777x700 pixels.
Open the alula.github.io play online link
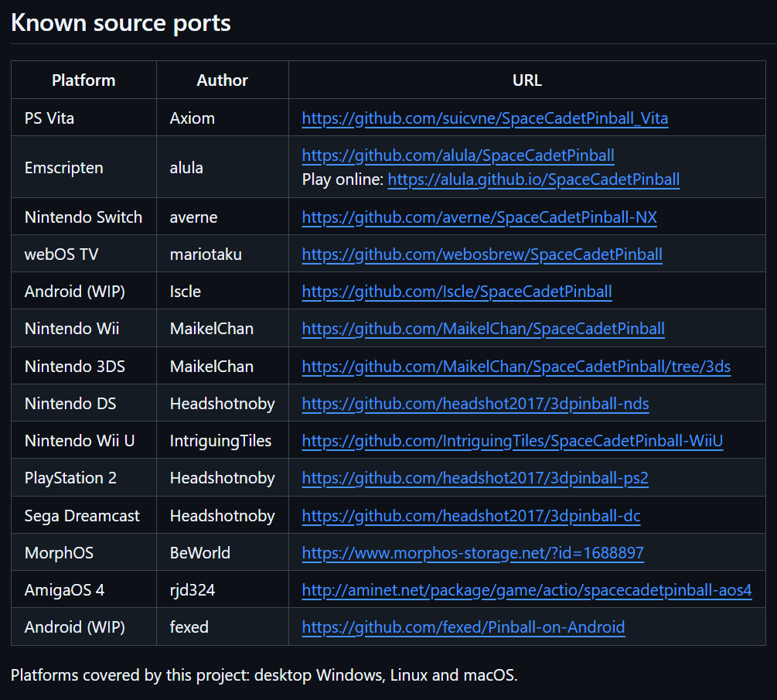pos(533,179)
